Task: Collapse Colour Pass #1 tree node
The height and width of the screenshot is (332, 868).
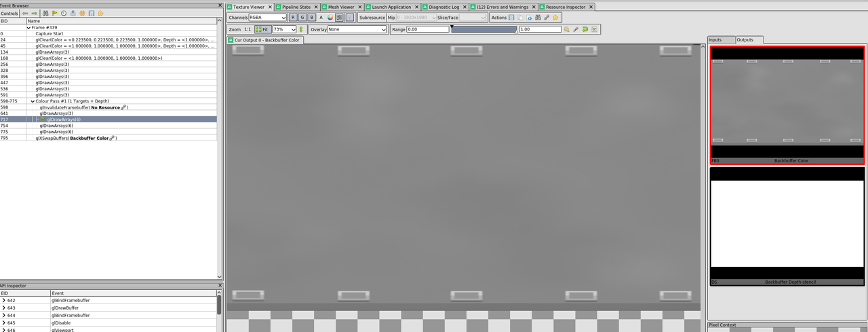Action: pos(33,101)
